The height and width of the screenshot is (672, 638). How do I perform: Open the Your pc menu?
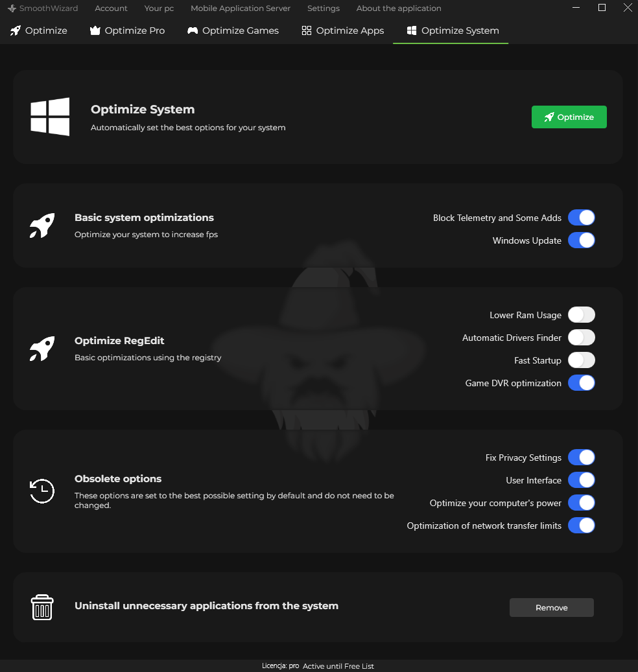coord(159,8)
